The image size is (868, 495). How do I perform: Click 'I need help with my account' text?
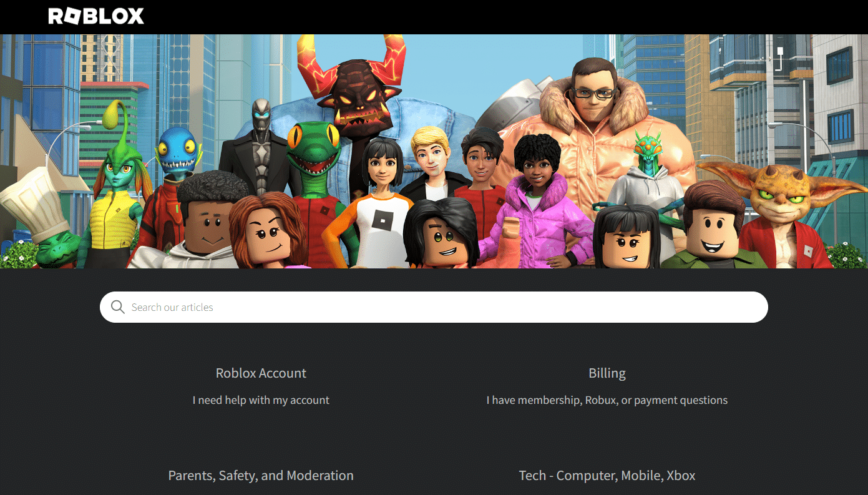pyautogui.click(x=261, y=400)
